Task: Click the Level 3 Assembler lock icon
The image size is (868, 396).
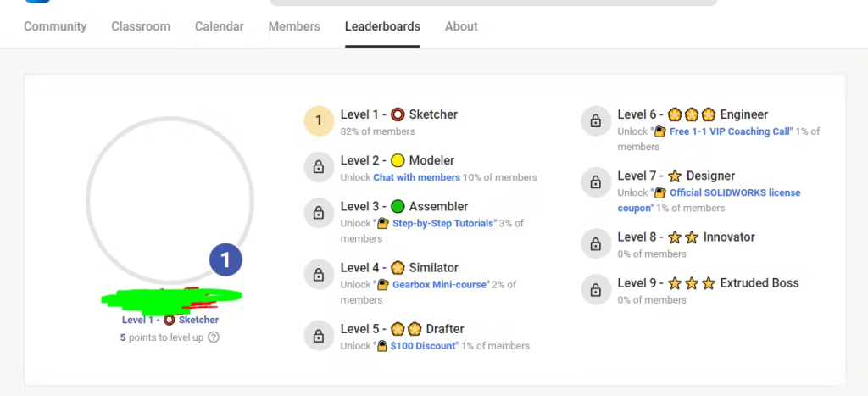Action: (x=319, y=213)
